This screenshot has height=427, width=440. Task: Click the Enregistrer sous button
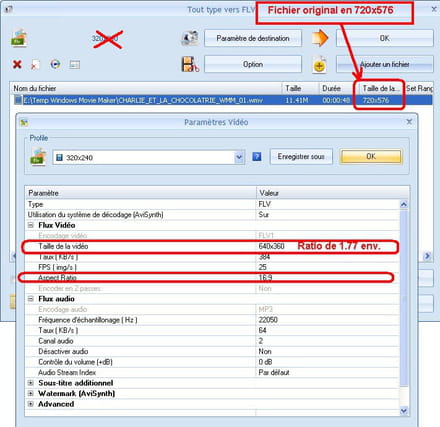pyautogui.click(x=301, y=156)
